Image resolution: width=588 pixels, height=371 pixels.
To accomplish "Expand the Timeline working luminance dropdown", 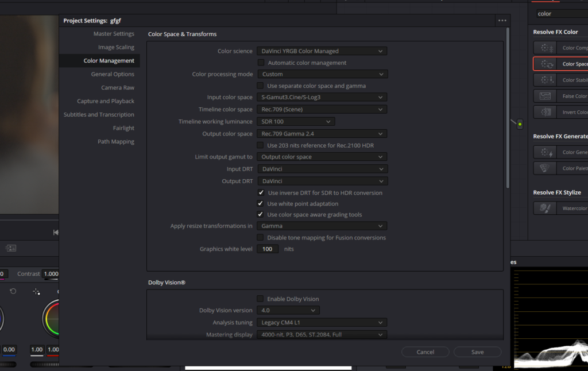I will (296, 122).
